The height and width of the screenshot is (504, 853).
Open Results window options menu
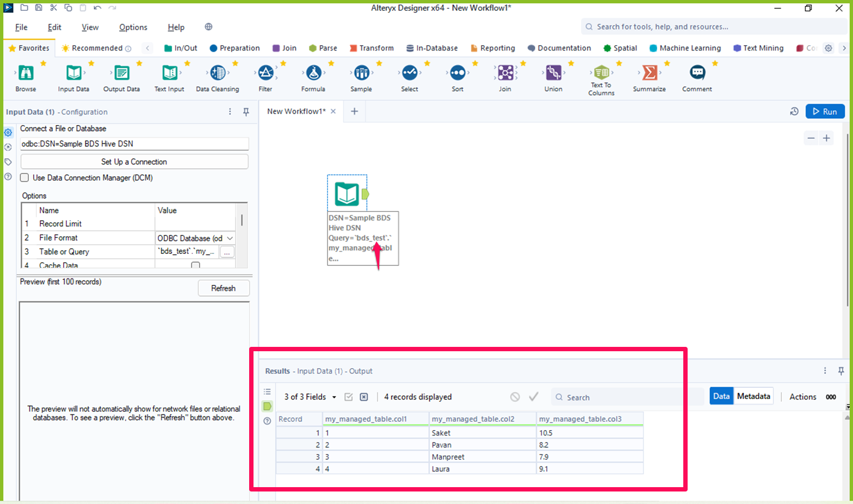825,371
